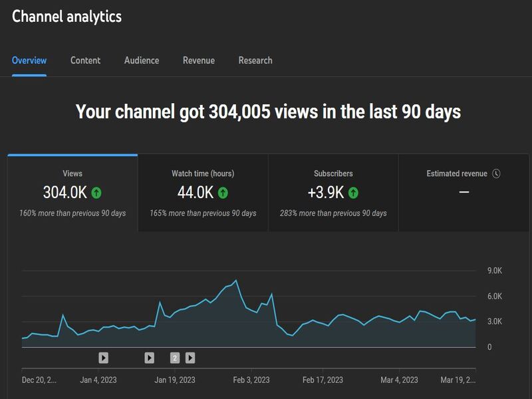Open the Estimated revenue card

[x=462, y=193]
